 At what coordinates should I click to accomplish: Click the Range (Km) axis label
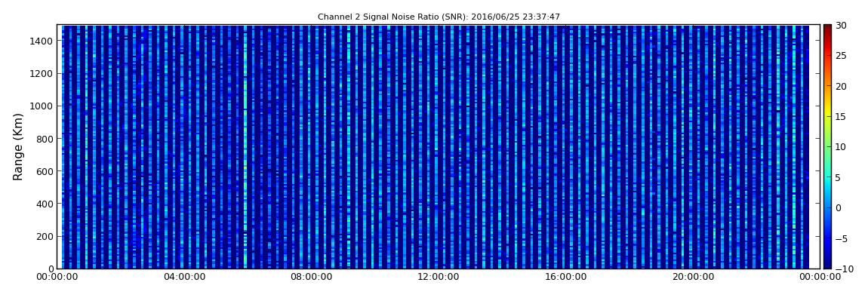point(18,146)
